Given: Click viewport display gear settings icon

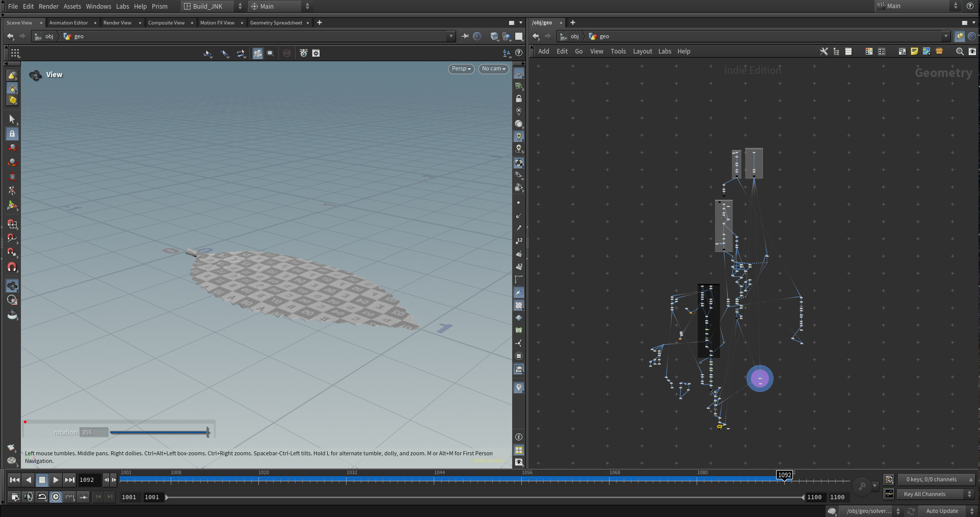Looking at the screenshot, I should [316, 53].
